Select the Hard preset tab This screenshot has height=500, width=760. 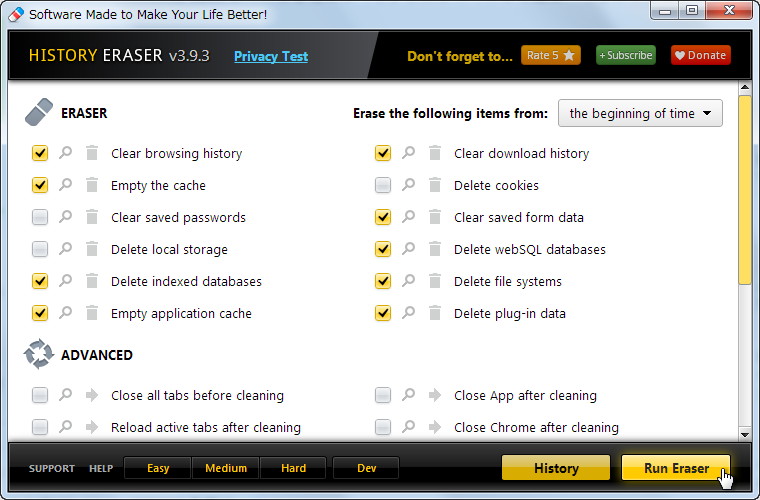tap(293, 468)
